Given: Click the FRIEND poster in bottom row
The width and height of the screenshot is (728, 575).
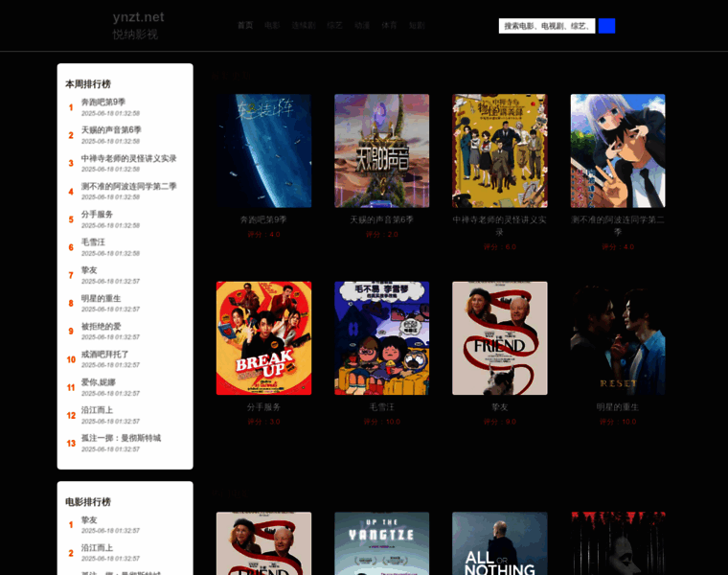Looking at the screenshot, I should tap(263, 543).
